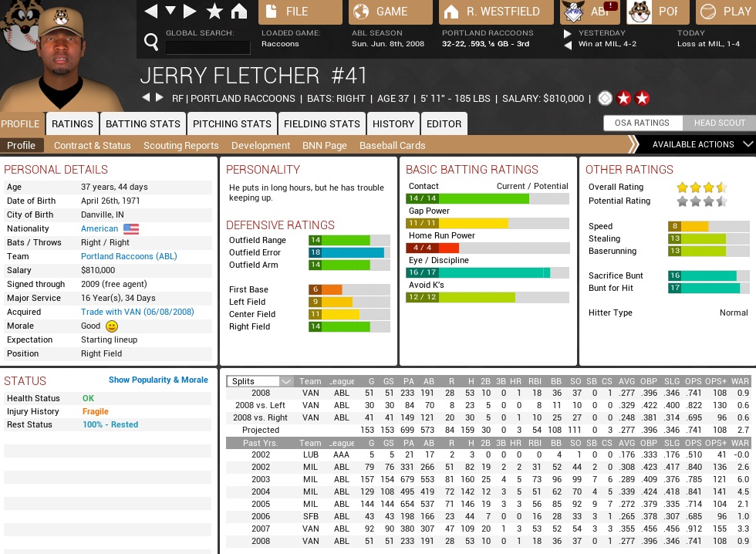Open the BNN Page subtab
756x554 pixels.
[325, 145]
